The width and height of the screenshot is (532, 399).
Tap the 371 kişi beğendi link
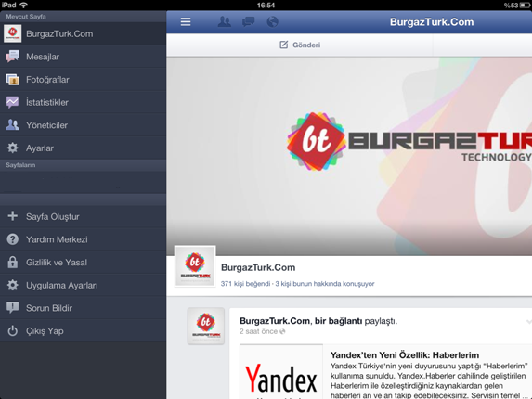245,284
